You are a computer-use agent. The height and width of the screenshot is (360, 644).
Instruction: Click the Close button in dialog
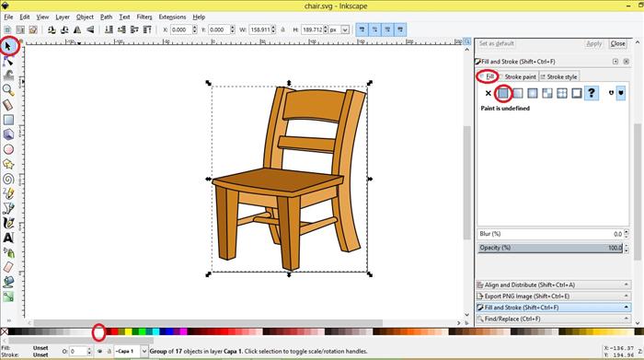click(617, 43)
